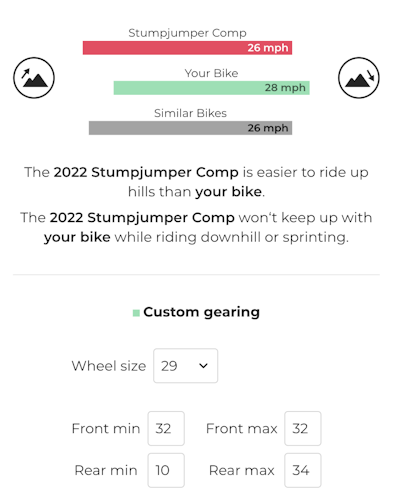The width and height of the screenshot is (394, 500).
Task: Click the Front min input field
Action: (x=166, y=428)
